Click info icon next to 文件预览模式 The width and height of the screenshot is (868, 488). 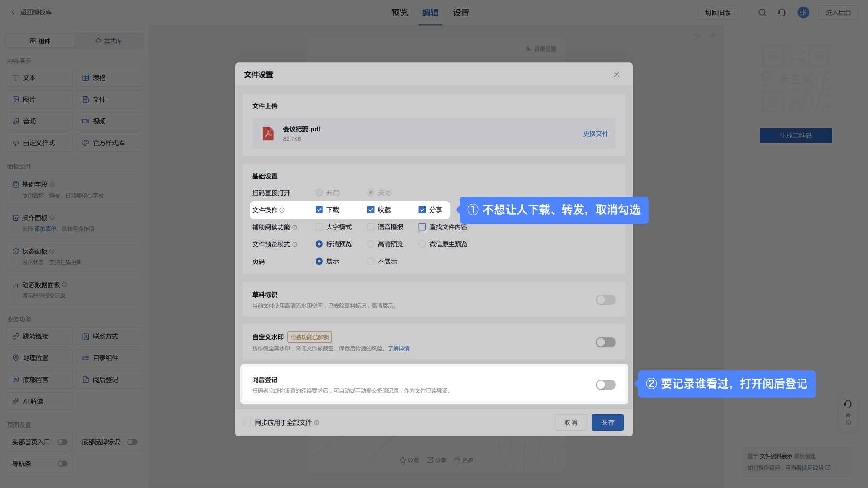(295, 245)
